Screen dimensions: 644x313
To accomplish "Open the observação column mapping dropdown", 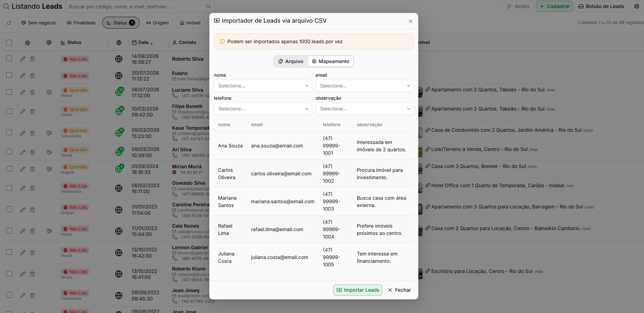I will (x=365, y=109).
